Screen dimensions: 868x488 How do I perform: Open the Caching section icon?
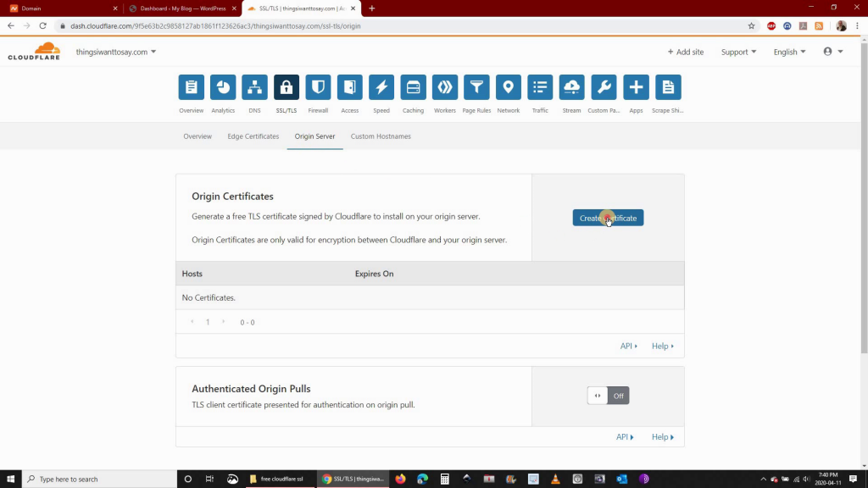[x=414, y=87]
